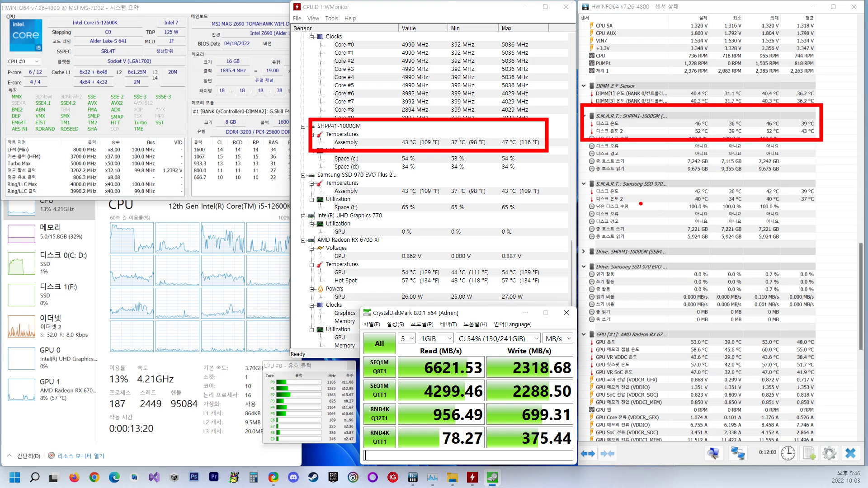This screenshot has height=488, width=868.
Task: Open Steam from the taskbar
Action: tap(313, 477)
